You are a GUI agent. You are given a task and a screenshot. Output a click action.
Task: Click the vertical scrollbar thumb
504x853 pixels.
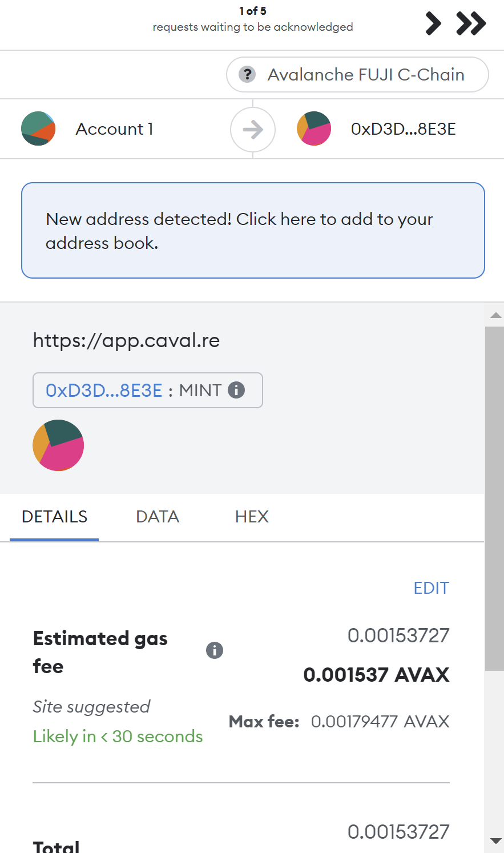click(494, 498)
